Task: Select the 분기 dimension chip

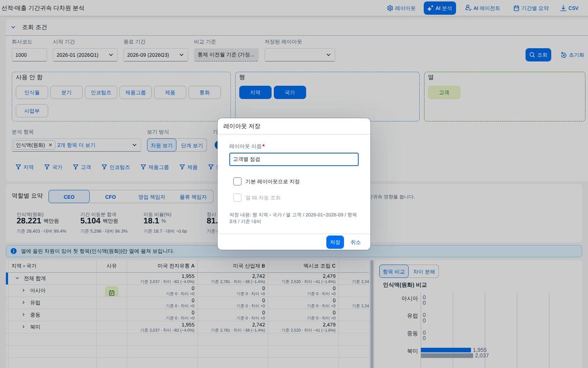Action: click(x=67, y=92)
